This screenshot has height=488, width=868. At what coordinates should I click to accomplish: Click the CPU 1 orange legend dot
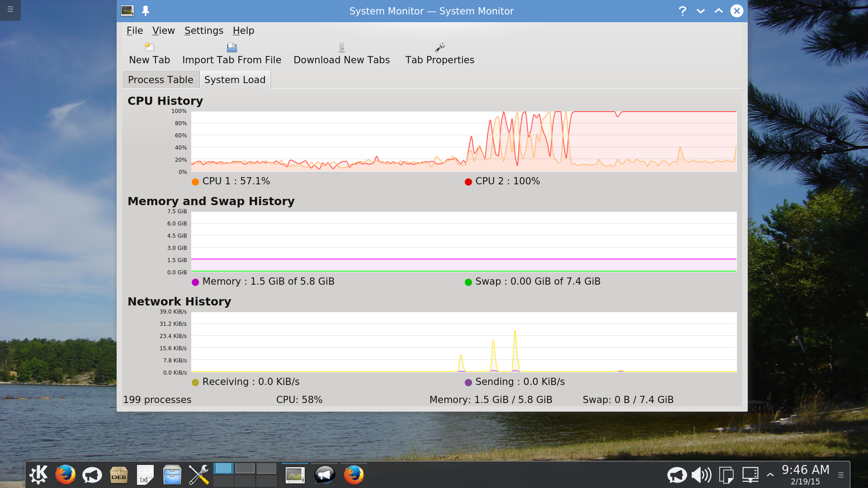tap(195, 182)
